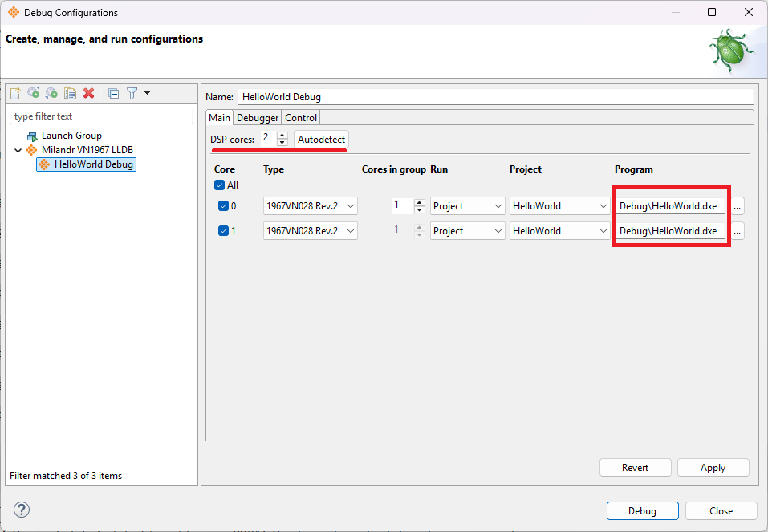Toggle the Core 1 checkbox
Image resolution: width=768 pixels, height=532 pixels.
[224, 231]
